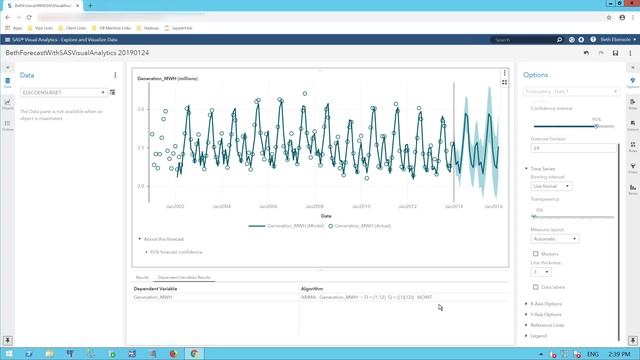Toggle the Data labels checkbox
Viewport: 640px width, 360px height.
536,287
